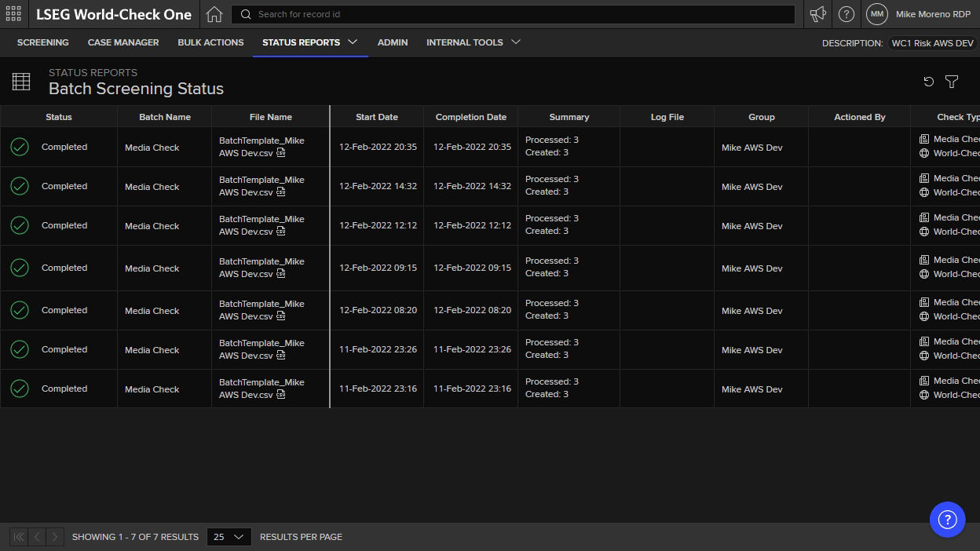The image size is (980, 551).
Task: Click the Admin navigation link
Action: 393,42
